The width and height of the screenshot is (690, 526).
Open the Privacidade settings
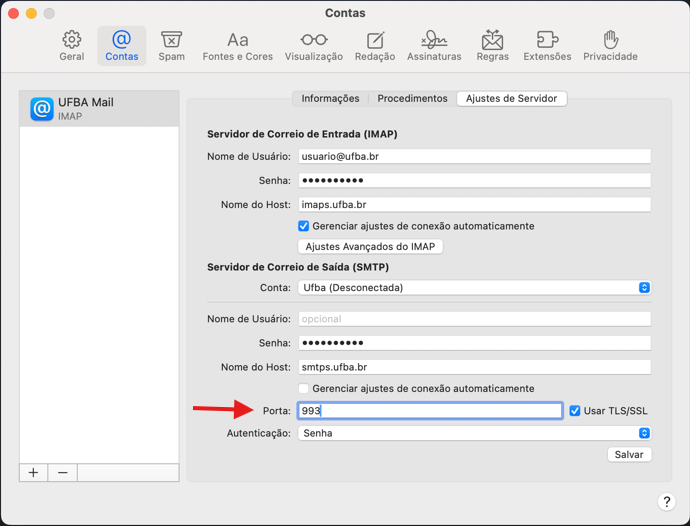pyautogui.click(x=610, y=46)
